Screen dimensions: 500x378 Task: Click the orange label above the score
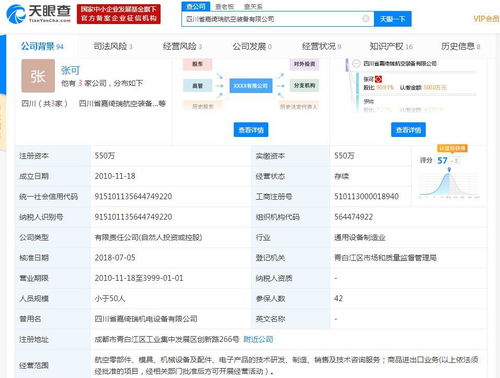click(452, 148)
